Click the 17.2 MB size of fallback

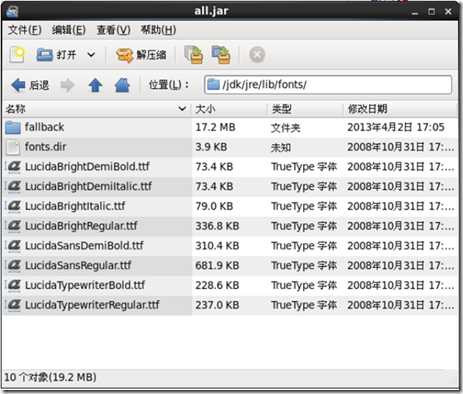click(x=215, y=127)
